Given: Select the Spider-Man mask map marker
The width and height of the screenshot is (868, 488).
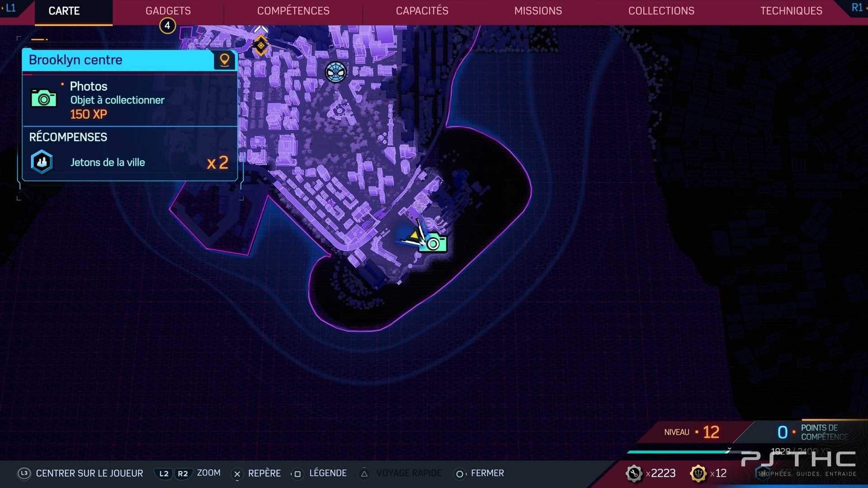Looking at the screenshot, I should pos(336,72).
